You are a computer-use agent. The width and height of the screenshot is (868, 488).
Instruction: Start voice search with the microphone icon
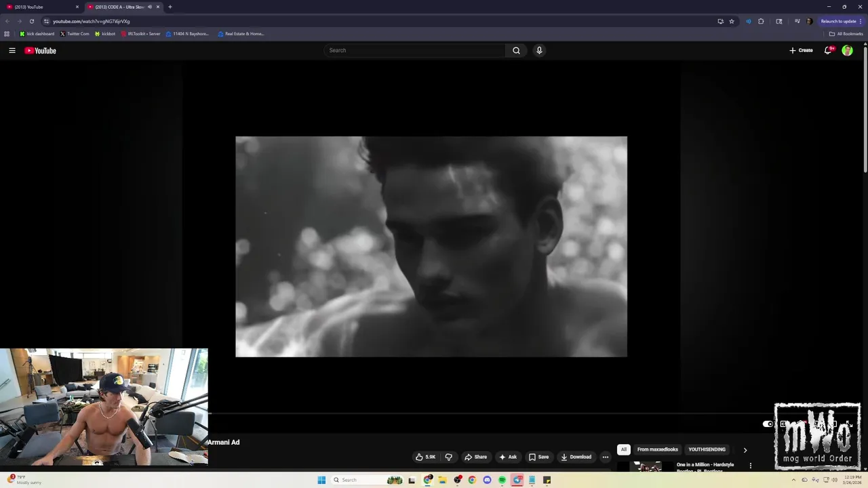click(539, 50)
